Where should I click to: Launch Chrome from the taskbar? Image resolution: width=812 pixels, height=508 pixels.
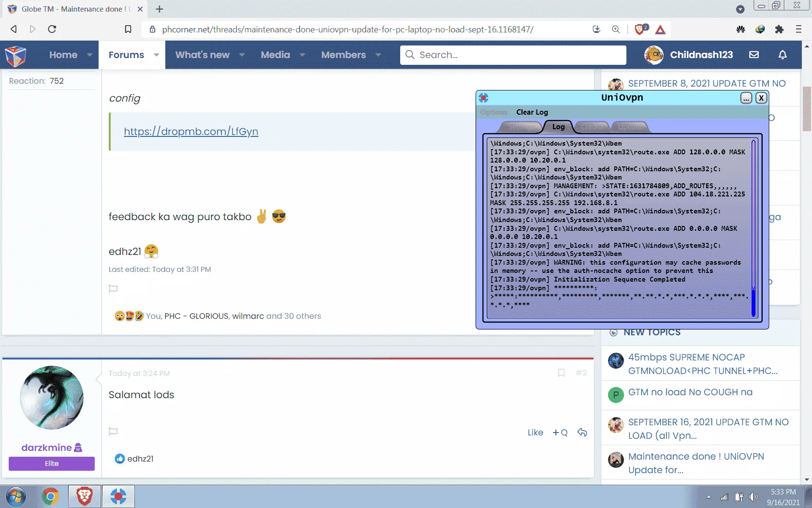50,497
